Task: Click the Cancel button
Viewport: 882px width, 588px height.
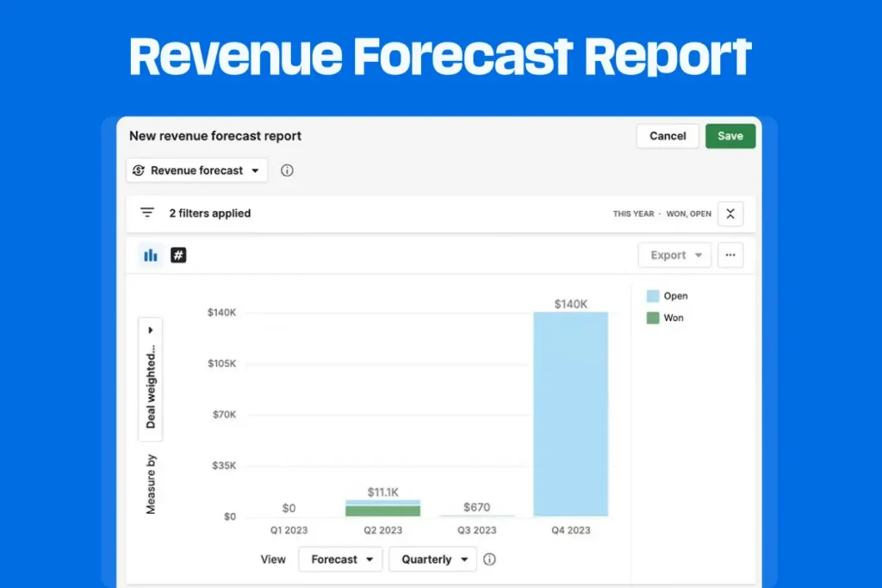Action: point(668,136)
